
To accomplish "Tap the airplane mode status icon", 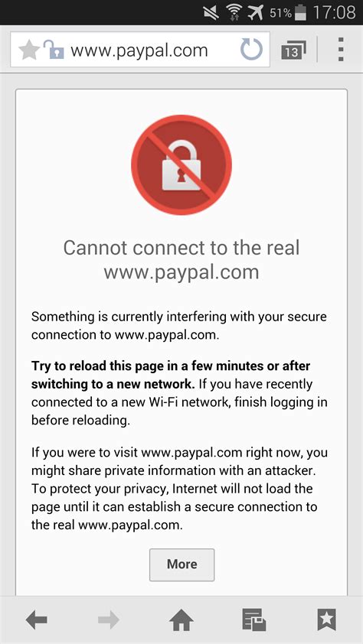I will 256,12.
